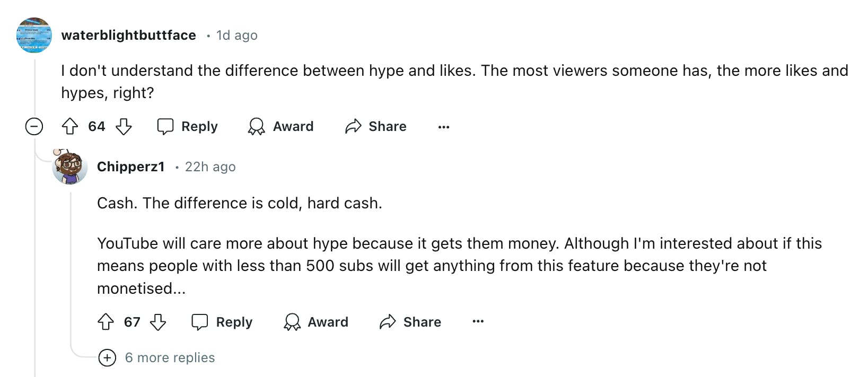Viewport: 868px width, 377px height.
Task: Click the 1d ago timestamp link
Action: [x=236, y=35]
